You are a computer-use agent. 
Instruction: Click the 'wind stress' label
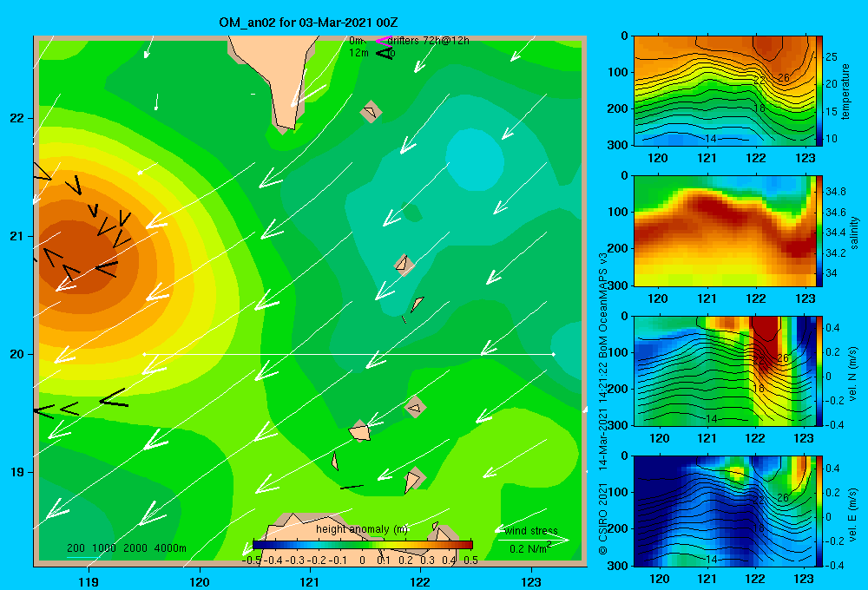pos(531,530)
